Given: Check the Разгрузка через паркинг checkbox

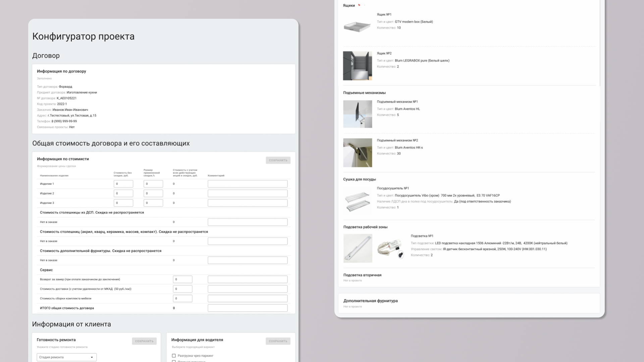Looking at the screenshot, I should click(x=174, y=356).
